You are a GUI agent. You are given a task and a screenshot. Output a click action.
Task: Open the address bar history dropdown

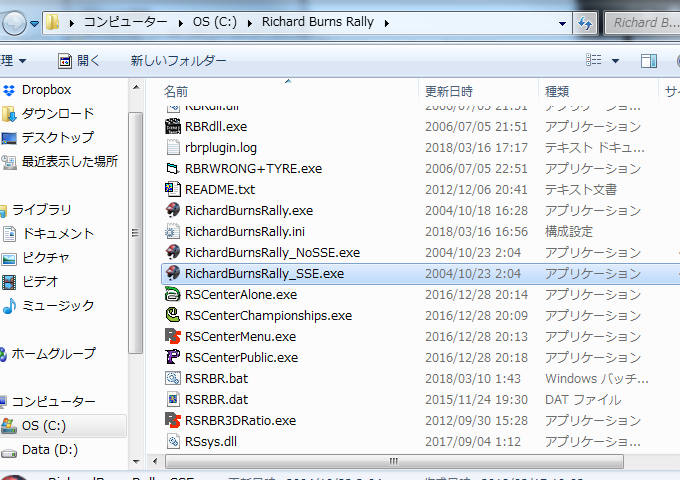(562, 23)
